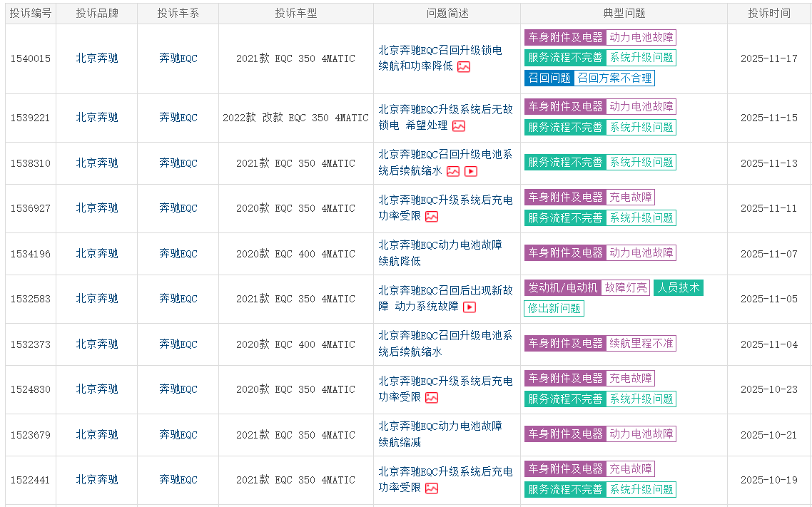Click image icon for complaint 1524830
This screenshot has height=507, width=812.
pyautogui.click(x=432, y=397)
